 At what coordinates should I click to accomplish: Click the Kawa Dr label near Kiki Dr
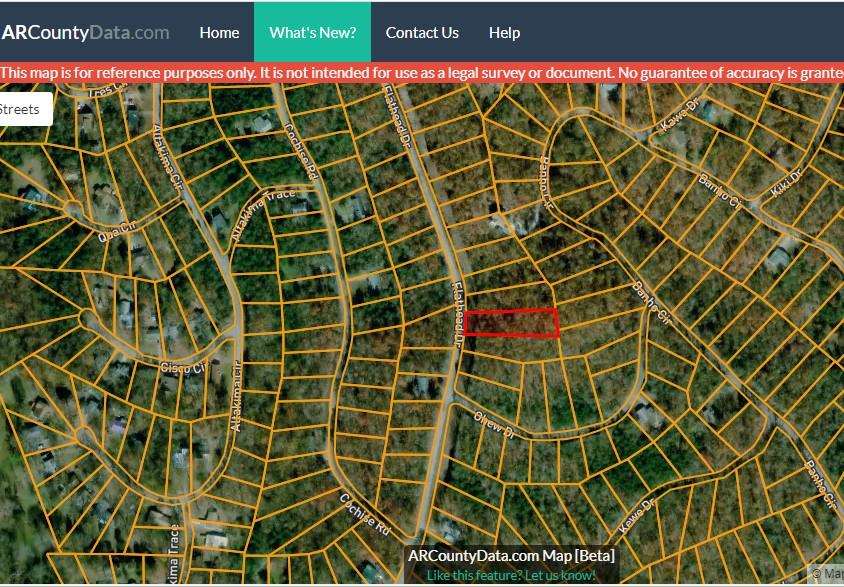tap(677, 125)
